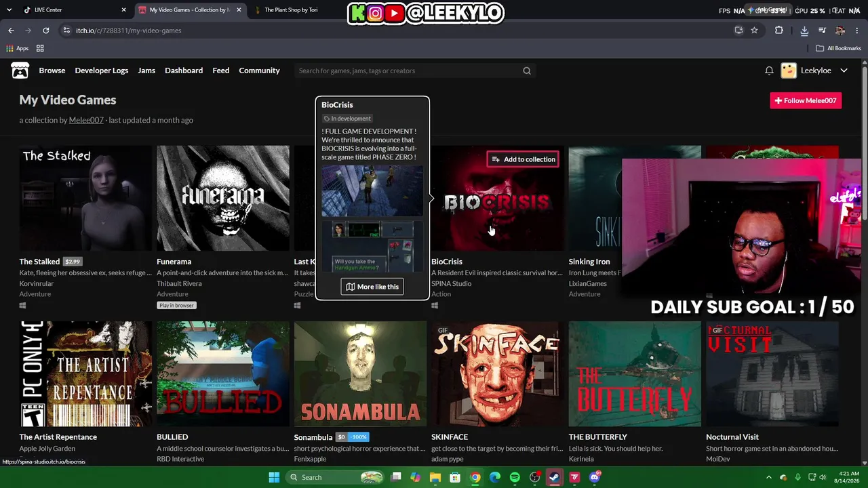Go back using the browser back arrow

pyautogui.click(x=11, y=30)
